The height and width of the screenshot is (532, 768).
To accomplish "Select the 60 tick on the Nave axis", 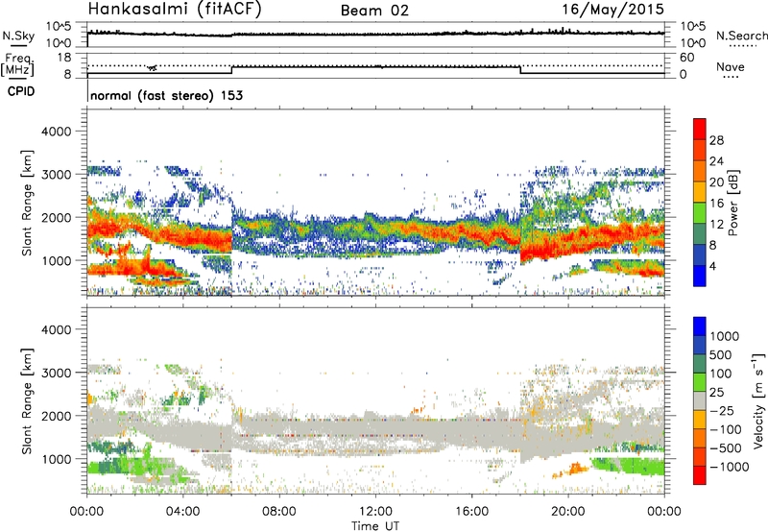I will click(x=686, y=58).
